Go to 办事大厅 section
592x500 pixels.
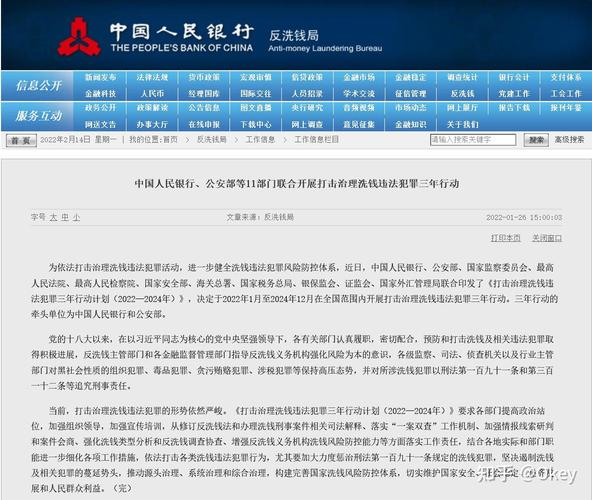coord(152,124)
